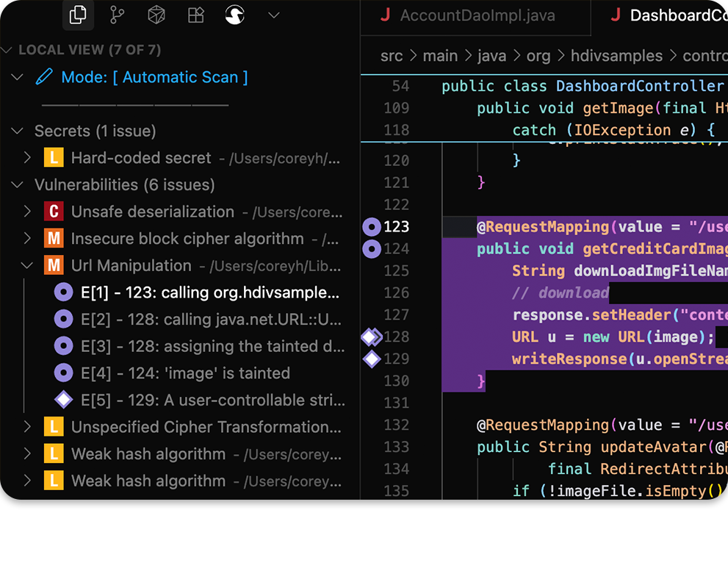
Task: Click line number 126 in the gutter
Action: point(397,292)
